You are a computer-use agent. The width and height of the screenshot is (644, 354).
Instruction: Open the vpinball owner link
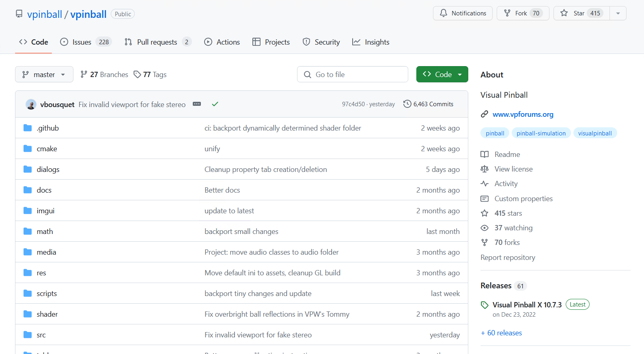pos(45,14)
